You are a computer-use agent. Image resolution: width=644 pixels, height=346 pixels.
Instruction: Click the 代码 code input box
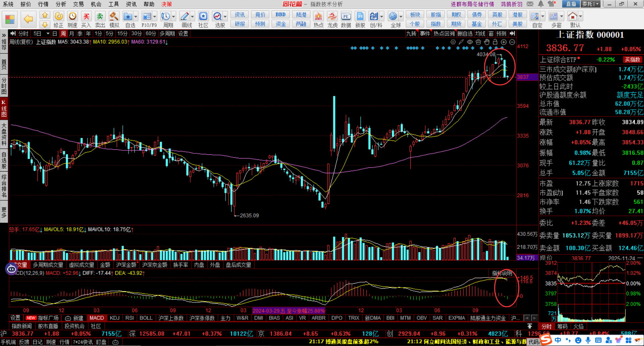pos(534,342)
